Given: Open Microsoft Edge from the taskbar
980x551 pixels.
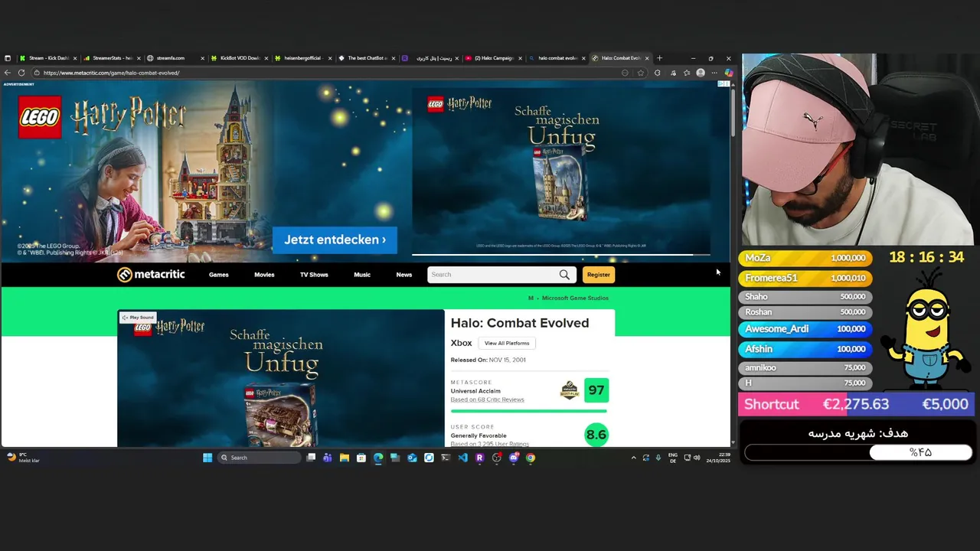Looking at the screenshot, I should 378,458.
